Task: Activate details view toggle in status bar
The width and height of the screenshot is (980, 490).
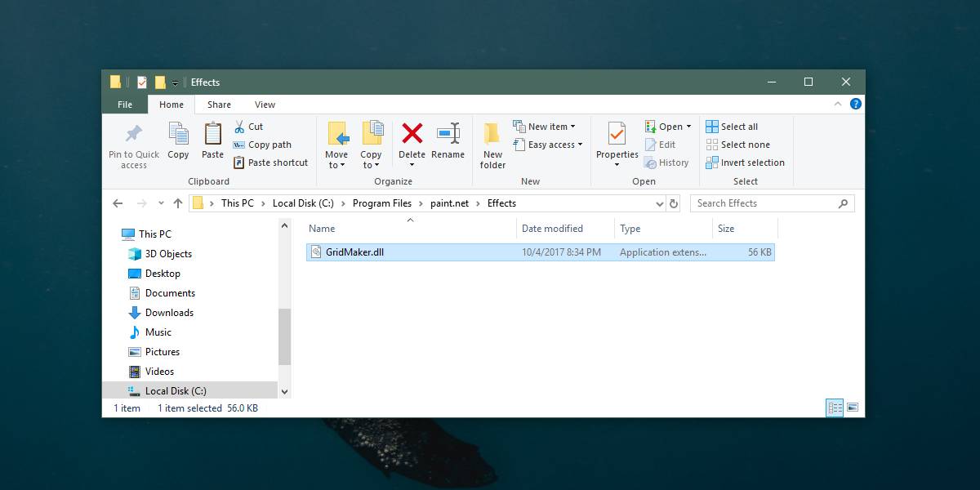Action: pos(834,408)
